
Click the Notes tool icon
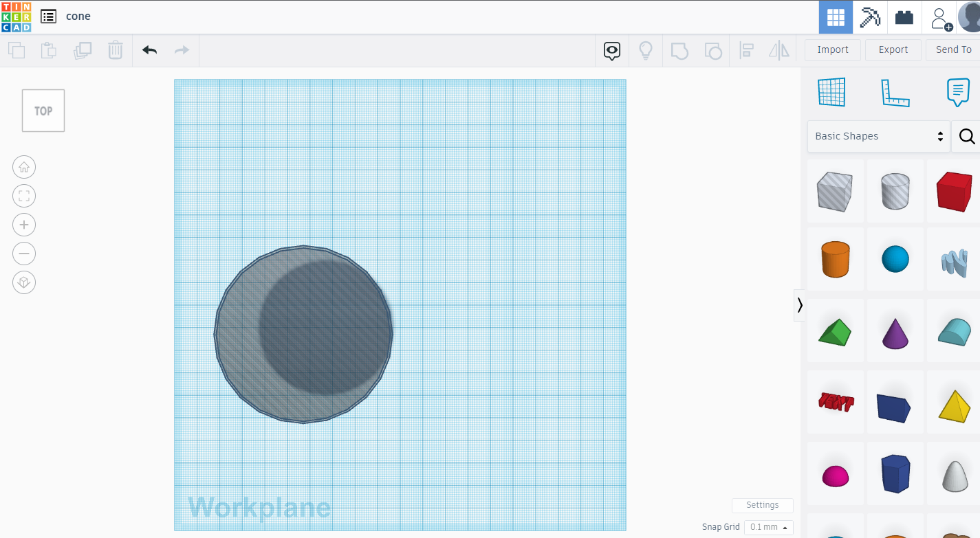[x=958, y=91]
